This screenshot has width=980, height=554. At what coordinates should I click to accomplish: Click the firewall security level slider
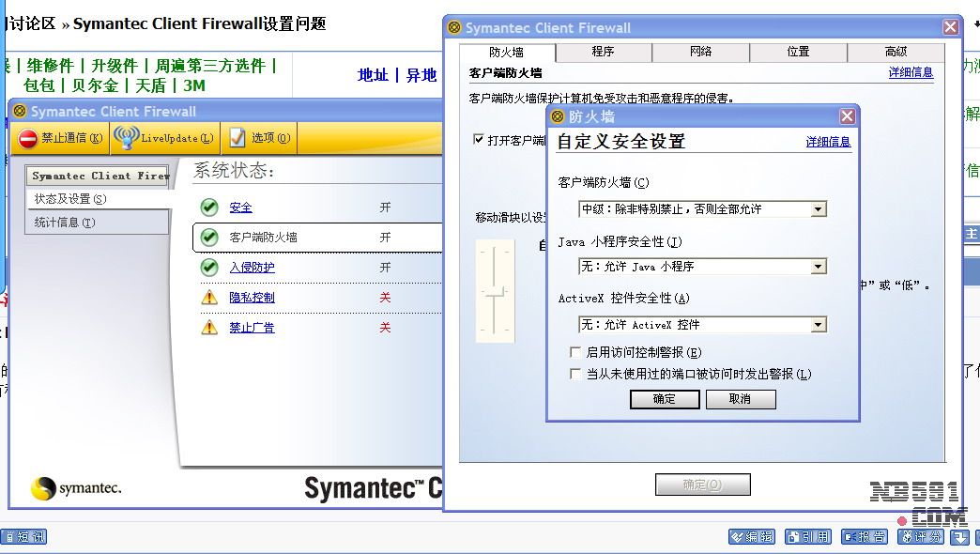(x=495, y=292)
